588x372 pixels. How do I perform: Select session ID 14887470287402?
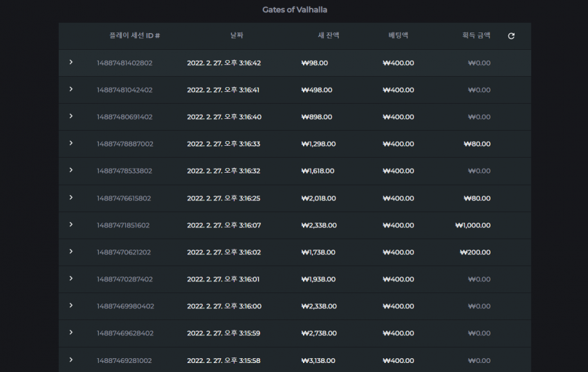click(125, 279)
